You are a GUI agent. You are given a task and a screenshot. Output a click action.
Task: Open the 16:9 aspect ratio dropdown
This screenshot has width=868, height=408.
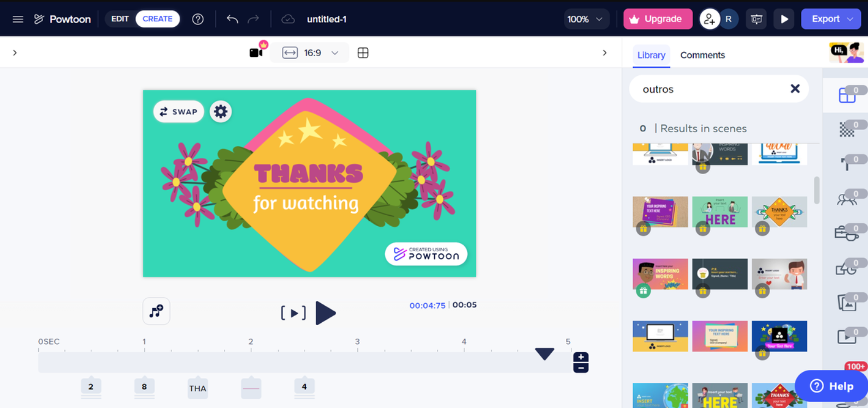310,53
